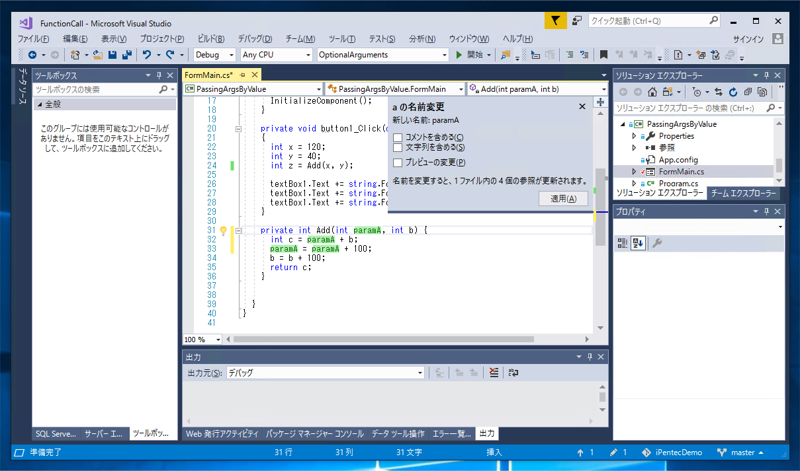Select App.config in Solution Explorer
The width and height of the screenshot is (800, 471).
click(678, 160)
